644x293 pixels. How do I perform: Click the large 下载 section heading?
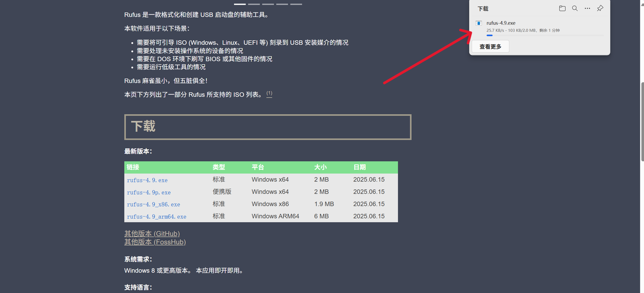[143, 126]
